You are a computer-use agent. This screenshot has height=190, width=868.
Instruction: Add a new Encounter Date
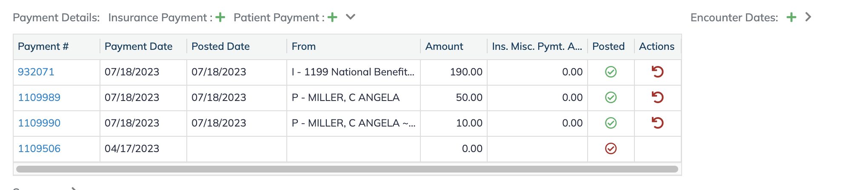click(791, 17)
